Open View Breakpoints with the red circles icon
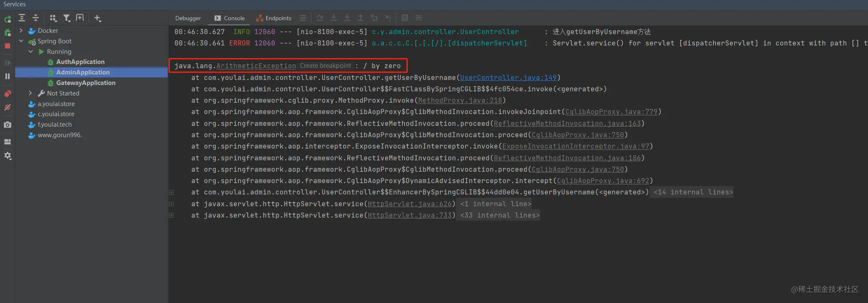 (x=8, y=93)
